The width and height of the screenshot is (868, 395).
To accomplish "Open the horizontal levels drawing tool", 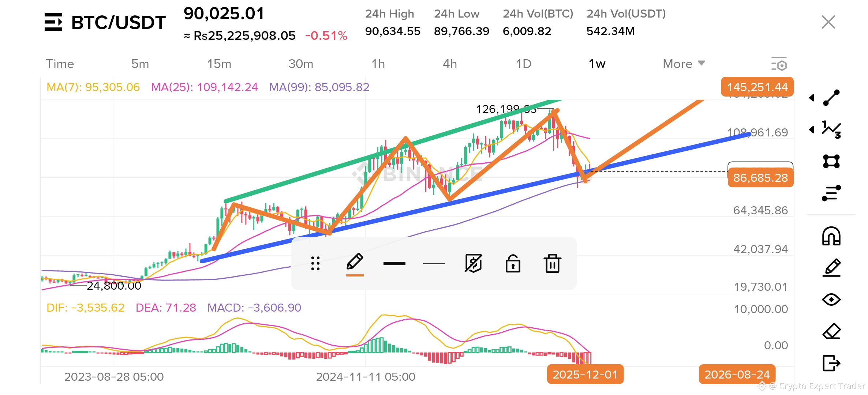I will 831,193.
